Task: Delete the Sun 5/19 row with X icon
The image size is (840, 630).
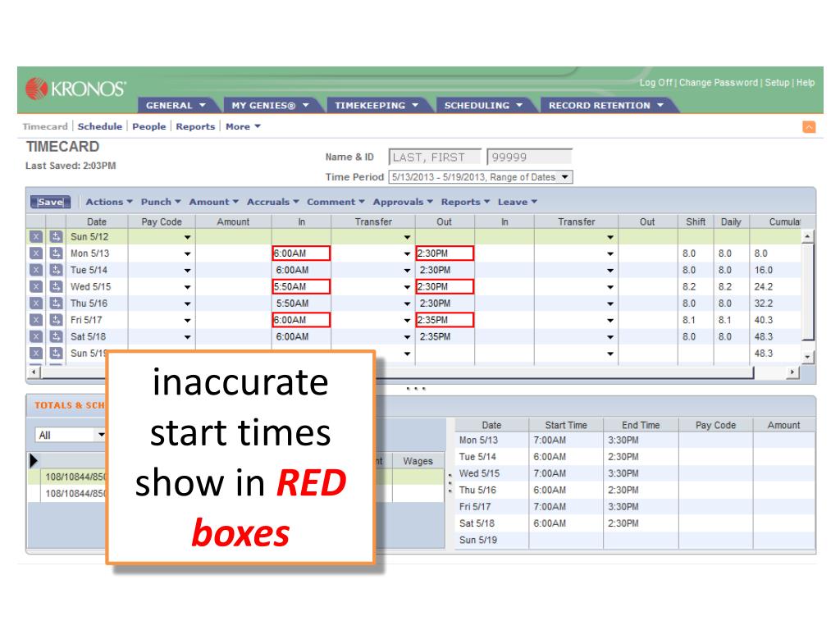Action: 36,353
